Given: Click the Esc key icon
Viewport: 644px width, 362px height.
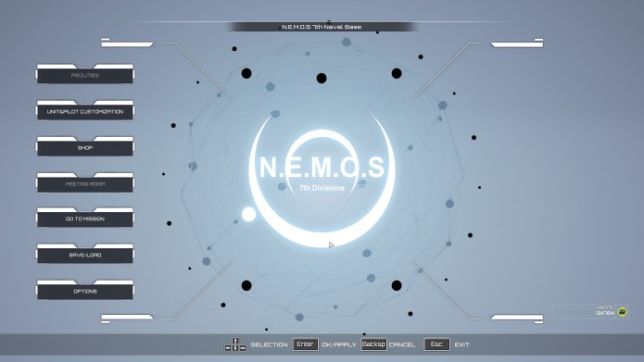Looking at the screenshot, I should point(436,344).
